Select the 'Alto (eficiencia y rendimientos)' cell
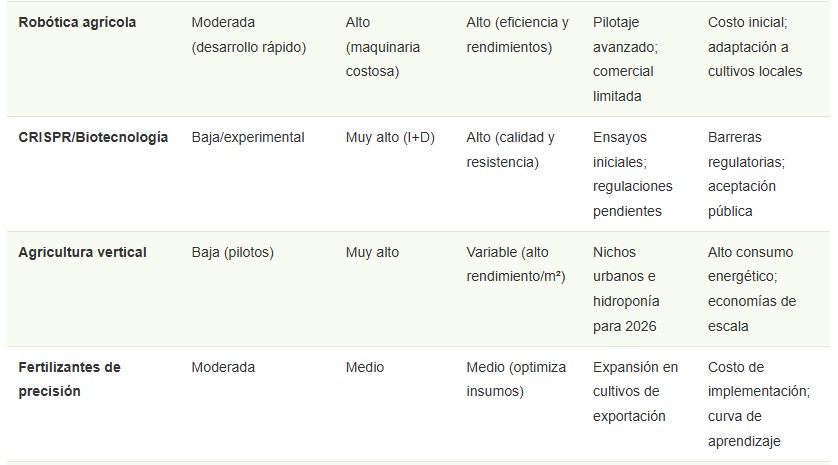 tap(517, 34)
